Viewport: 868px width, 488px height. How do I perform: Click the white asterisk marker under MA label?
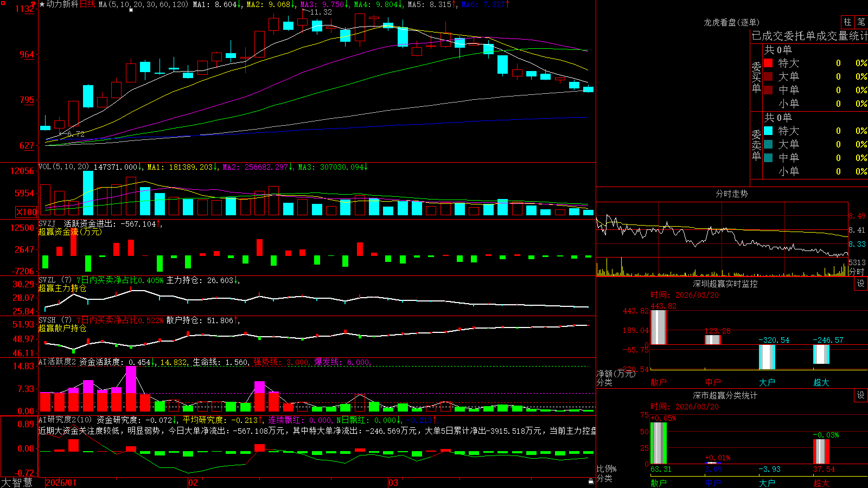click(131, 10)
